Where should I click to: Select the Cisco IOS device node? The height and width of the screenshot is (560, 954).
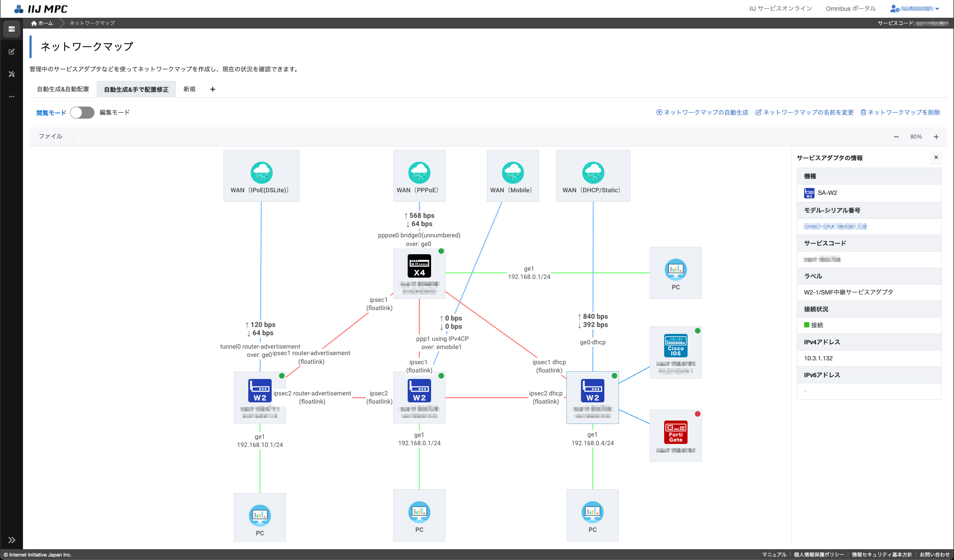pyautogui.click(x=675, y=346)
